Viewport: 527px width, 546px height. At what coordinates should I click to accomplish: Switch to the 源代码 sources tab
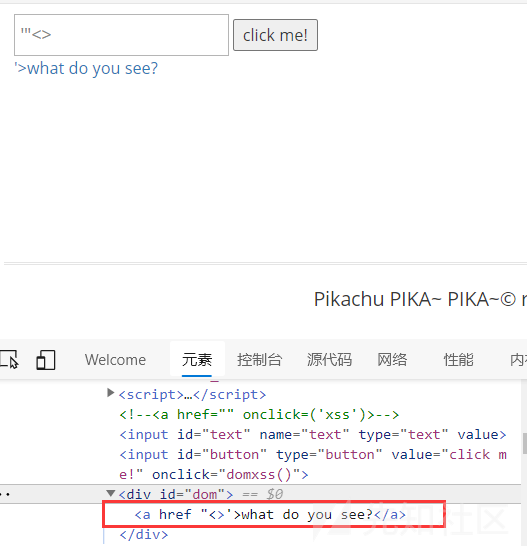click(329, 360)
